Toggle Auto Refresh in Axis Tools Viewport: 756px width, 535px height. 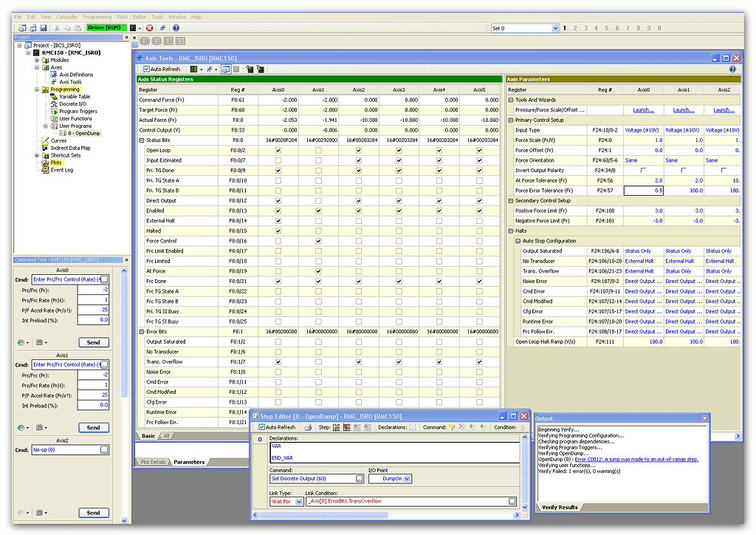(146, 69)
